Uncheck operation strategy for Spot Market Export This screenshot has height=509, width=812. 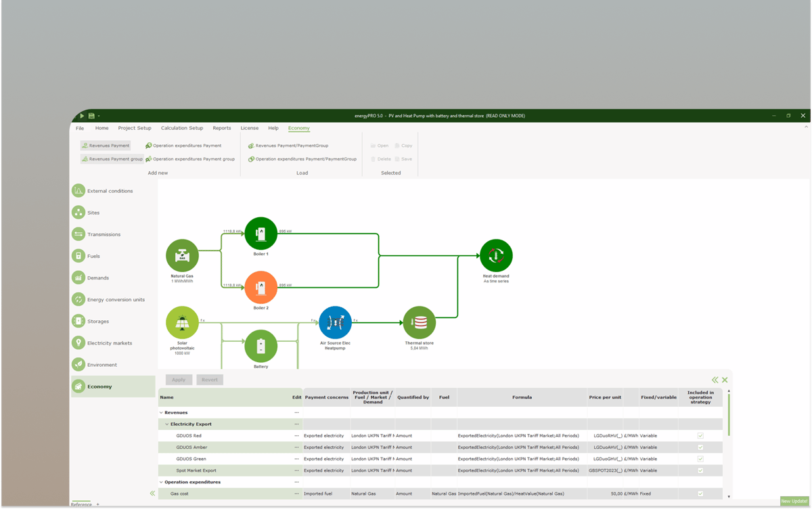700,470
